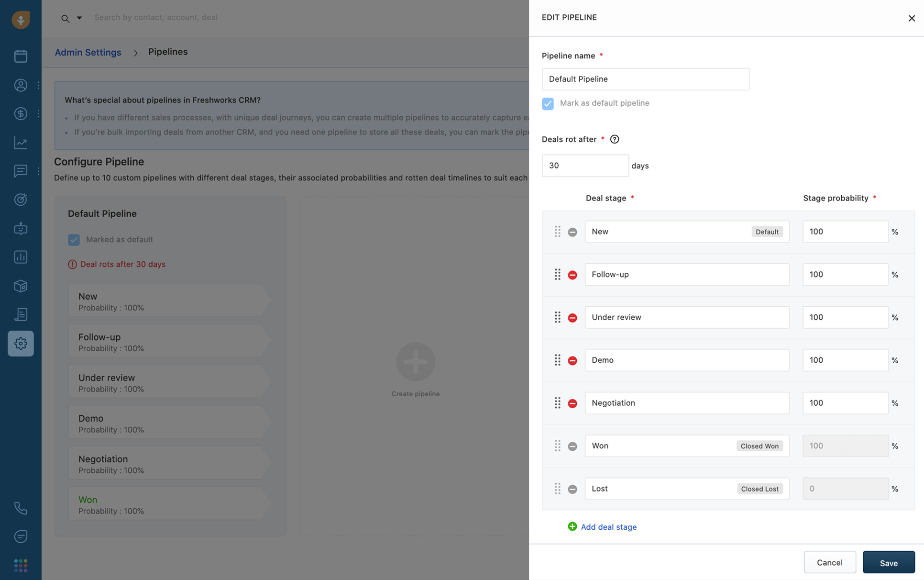Open the Freshworks app switcher grid
The width and height of the screenshot is (924, 580).
[x=21, y=565]
